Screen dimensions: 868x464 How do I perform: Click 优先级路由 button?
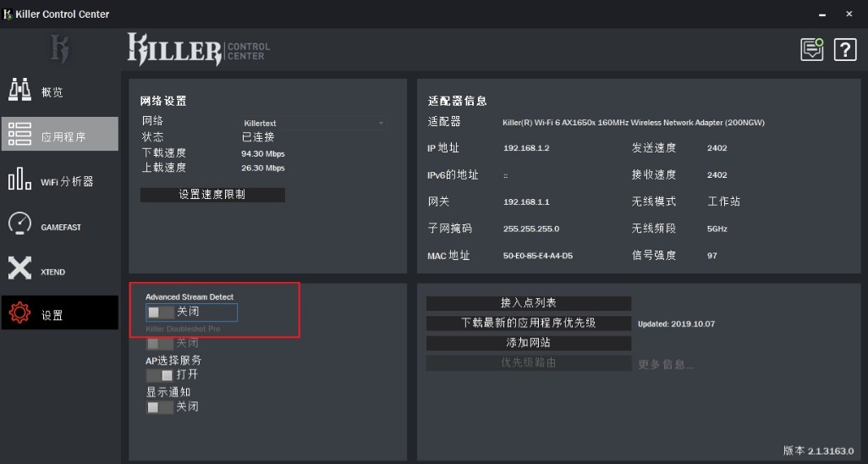pos(529,363)
